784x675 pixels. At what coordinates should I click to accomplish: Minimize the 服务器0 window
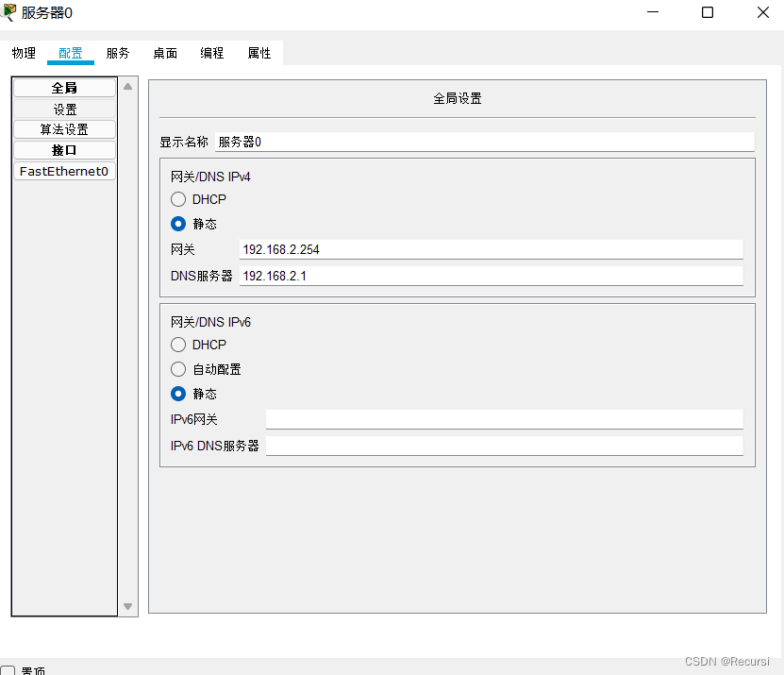pos(653,12)
